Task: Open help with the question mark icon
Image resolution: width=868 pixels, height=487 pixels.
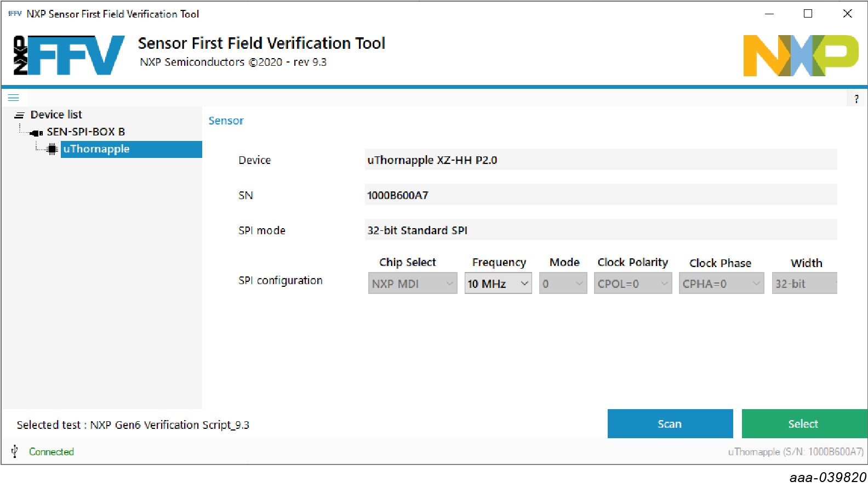Action: click(x=856, y=99)
